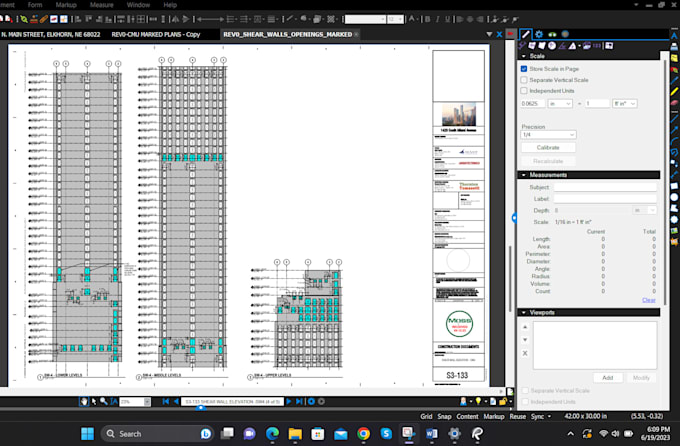Open the 'in' scale units dropdown
The width and height of the screenshot is (680, 446).
click(560, 104)
